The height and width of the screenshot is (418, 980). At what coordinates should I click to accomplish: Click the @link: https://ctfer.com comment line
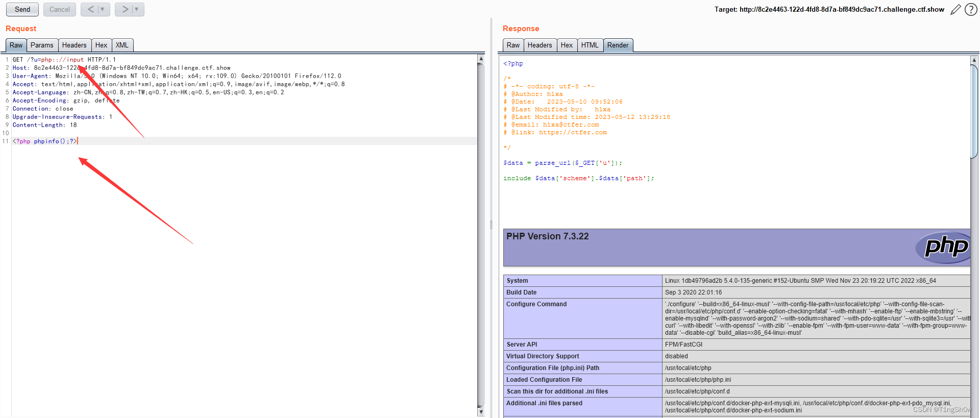tap(555, 132)
